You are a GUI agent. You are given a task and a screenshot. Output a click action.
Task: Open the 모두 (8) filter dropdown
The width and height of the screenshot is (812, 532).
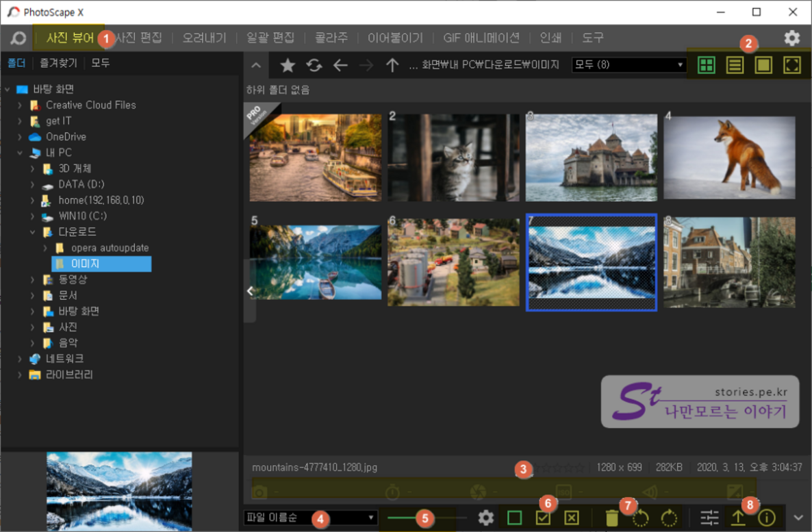click(x=629, y=64)
